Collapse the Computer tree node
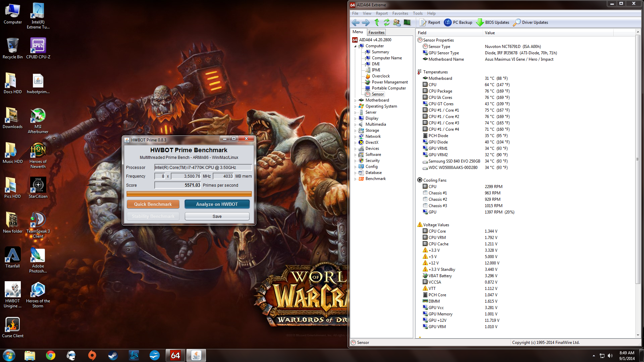644x362 pixels. tap(355, 46)
